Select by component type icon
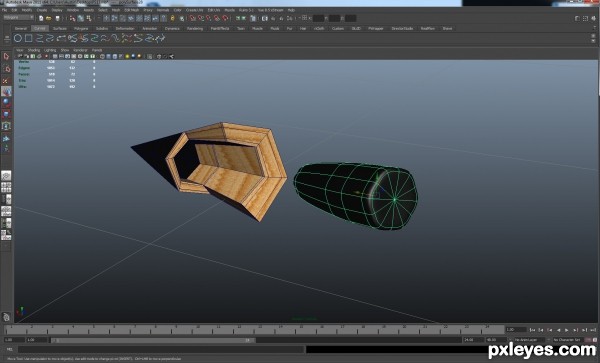Viewport: 600px width, 363px height. [89, 18]
